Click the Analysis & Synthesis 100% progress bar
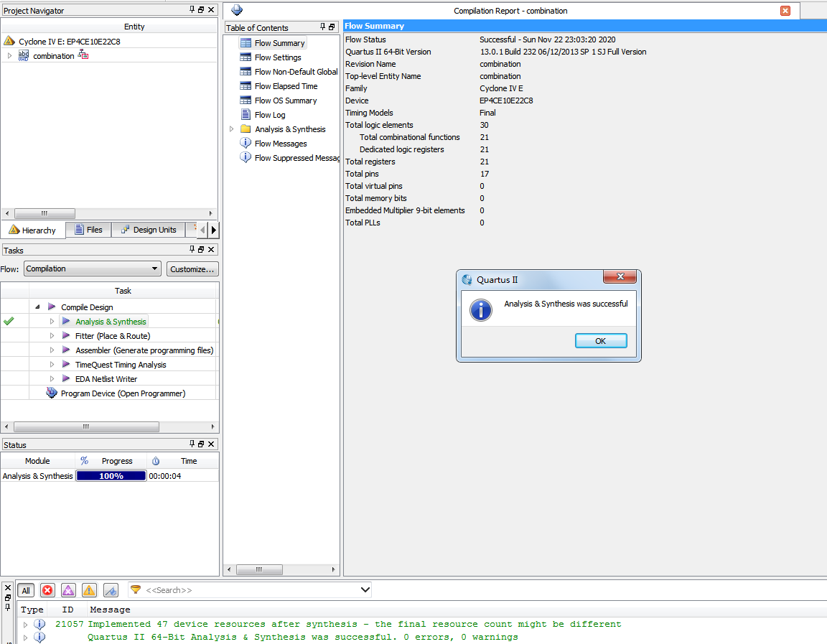Image resolution: width=827 pixels, height=644 pixels. point(111,476)
